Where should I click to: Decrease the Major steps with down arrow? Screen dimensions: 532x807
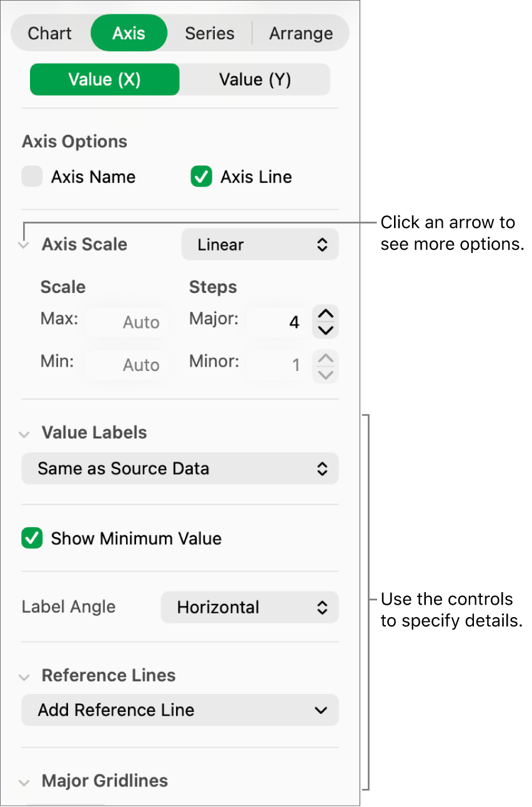[325, 330]
